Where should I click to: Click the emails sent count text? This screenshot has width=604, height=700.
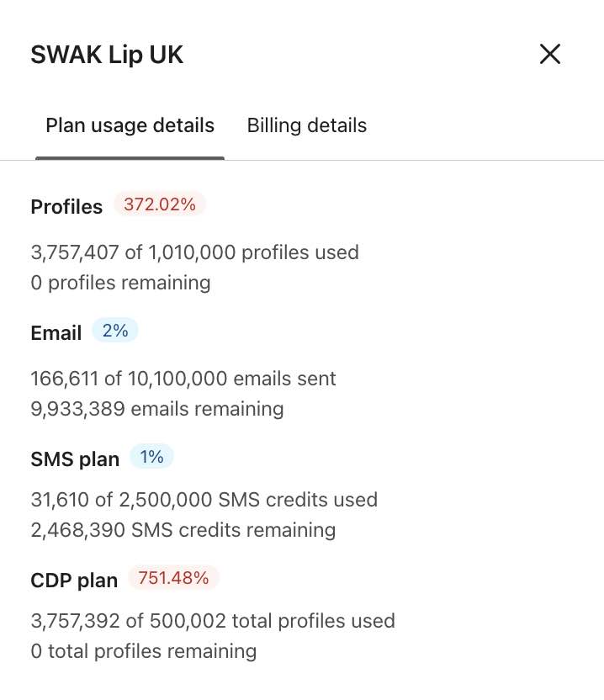[x=183, y=378]
